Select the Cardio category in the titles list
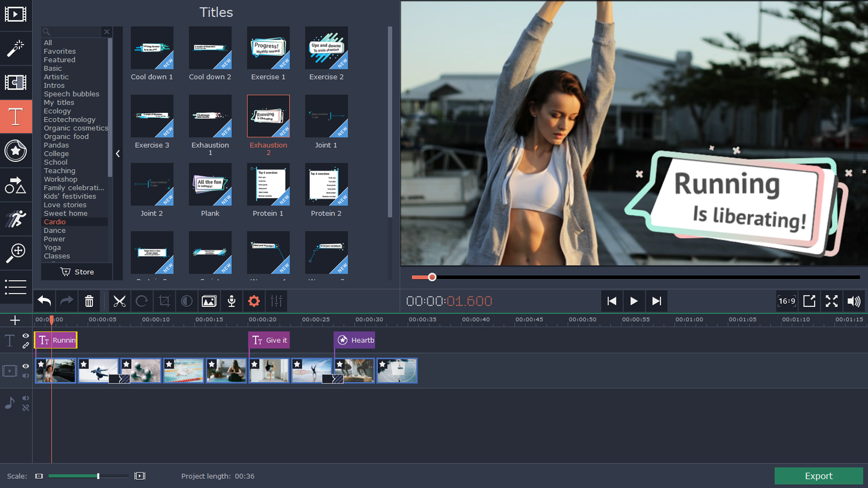The image size is (868, 488). (x=55, y=221)
